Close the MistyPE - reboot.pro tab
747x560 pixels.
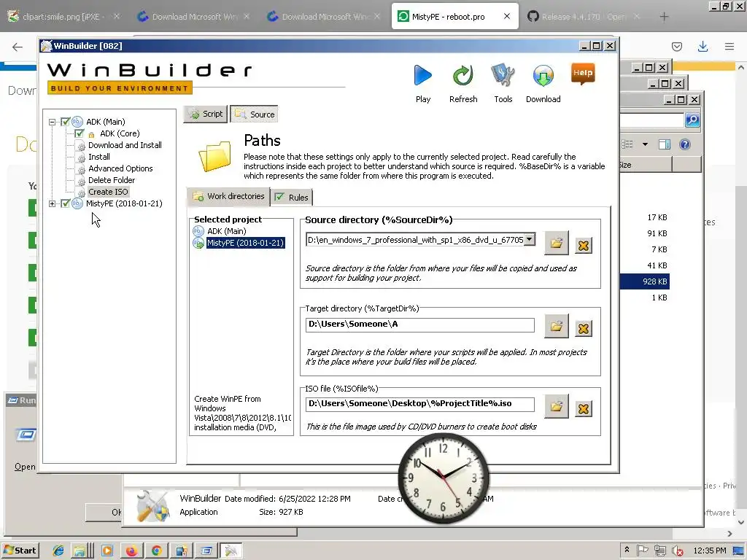point(506,16)
